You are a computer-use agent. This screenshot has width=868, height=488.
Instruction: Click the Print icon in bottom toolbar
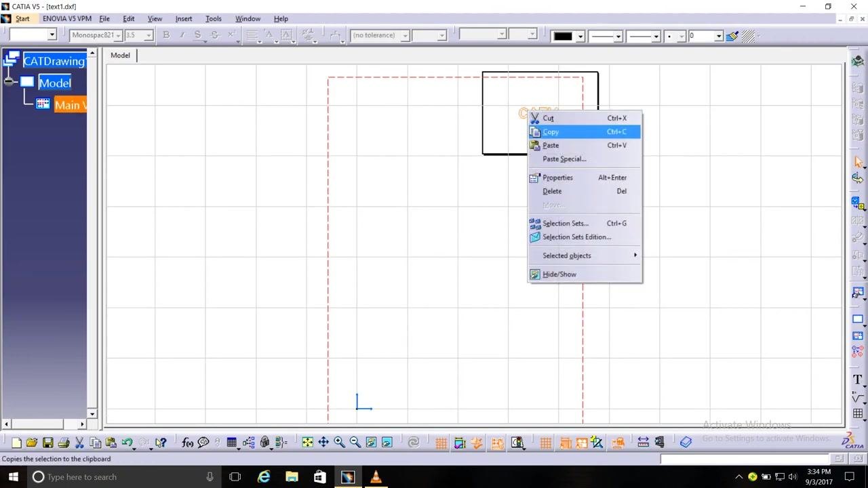click(64, 443)
